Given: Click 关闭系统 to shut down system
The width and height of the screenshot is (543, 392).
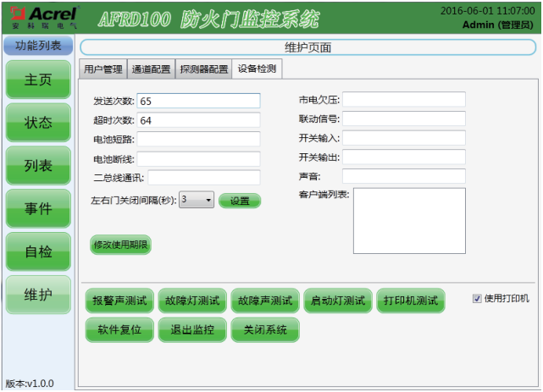Looking at the screenshot, I should pyautogui.click(x=265, y=330).
